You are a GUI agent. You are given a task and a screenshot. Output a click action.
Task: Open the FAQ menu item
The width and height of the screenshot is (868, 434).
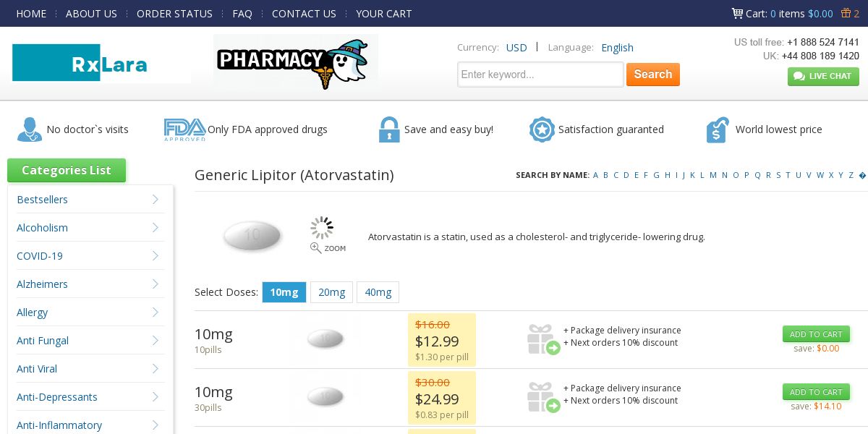pyautogui.click(x=242, y=14)
